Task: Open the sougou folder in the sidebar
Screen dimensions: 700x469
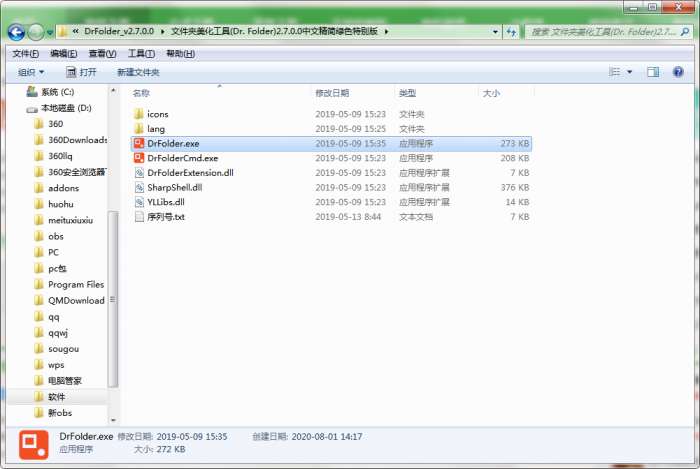Action: pos(57,349)
